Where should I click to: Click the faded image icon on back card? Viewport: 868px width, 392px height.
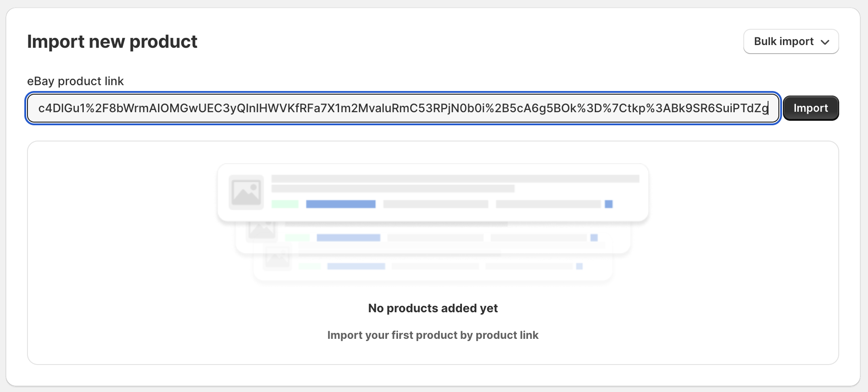[277, 258]
